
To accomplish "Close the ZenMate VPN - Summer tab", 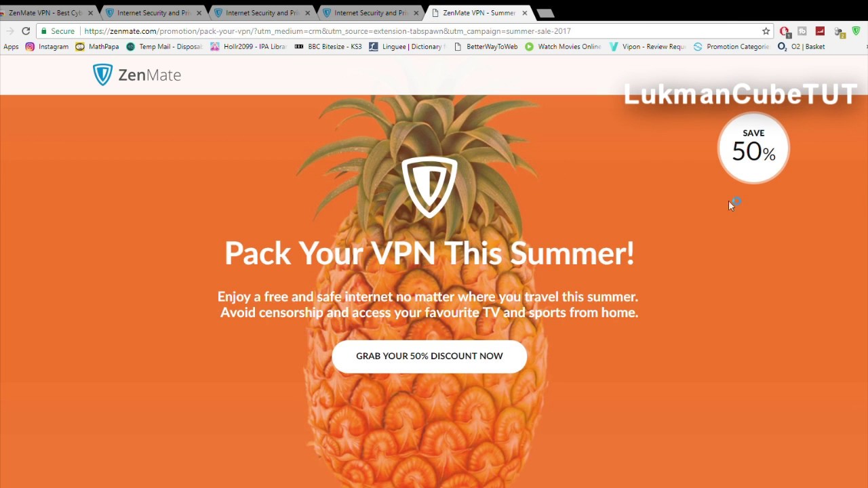I will (524, 13).
